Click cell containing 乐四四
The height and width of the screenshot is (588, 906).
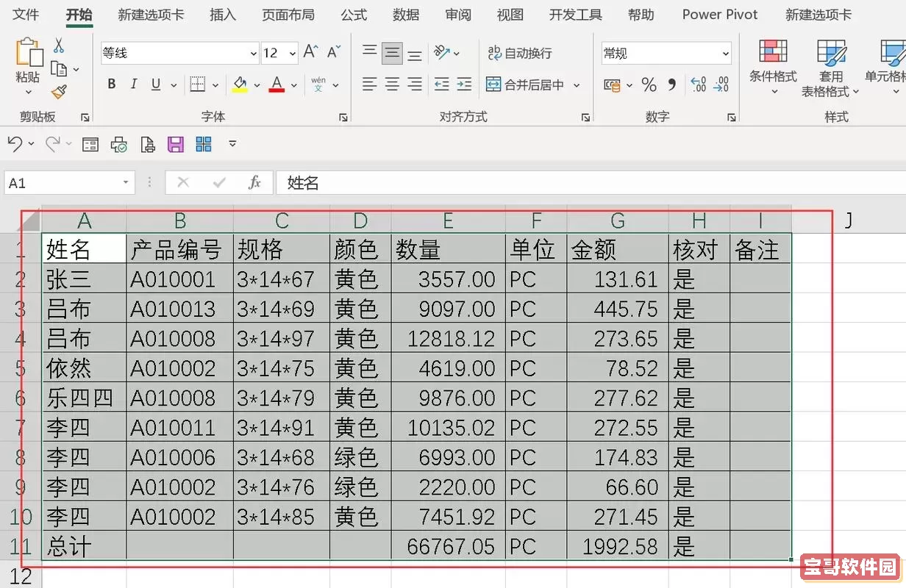[x=84, y=398]
